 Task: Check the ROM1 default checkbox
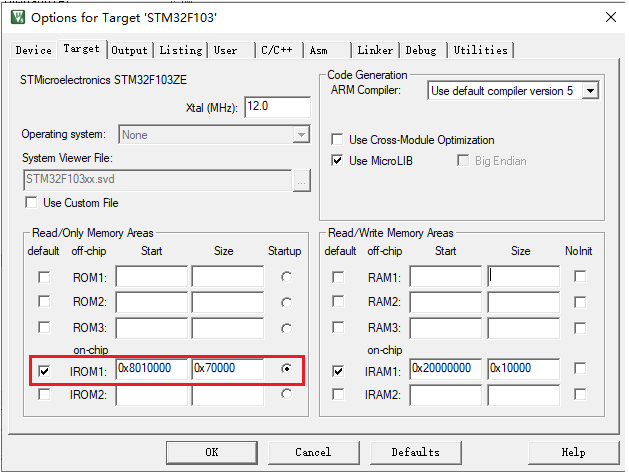click(x=44, y=277)
